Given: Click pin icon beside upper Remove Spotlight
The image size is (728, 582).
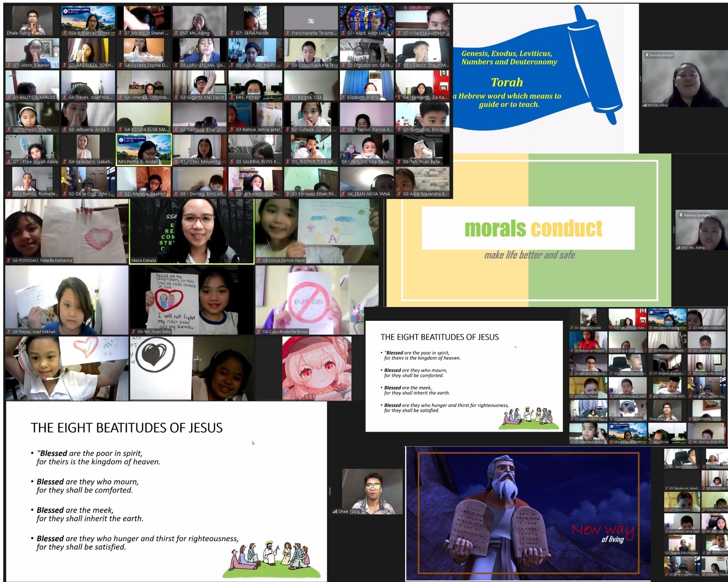Looking at the screenshot, I should (x=647, y=55).
